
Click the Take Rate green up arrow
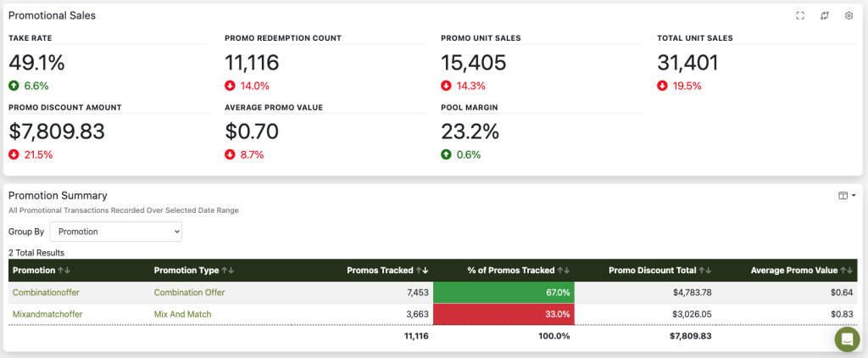click(14, 86)
